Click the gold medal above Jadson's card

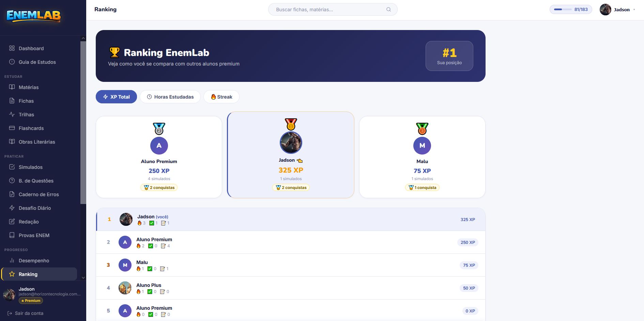coord(291,125)
